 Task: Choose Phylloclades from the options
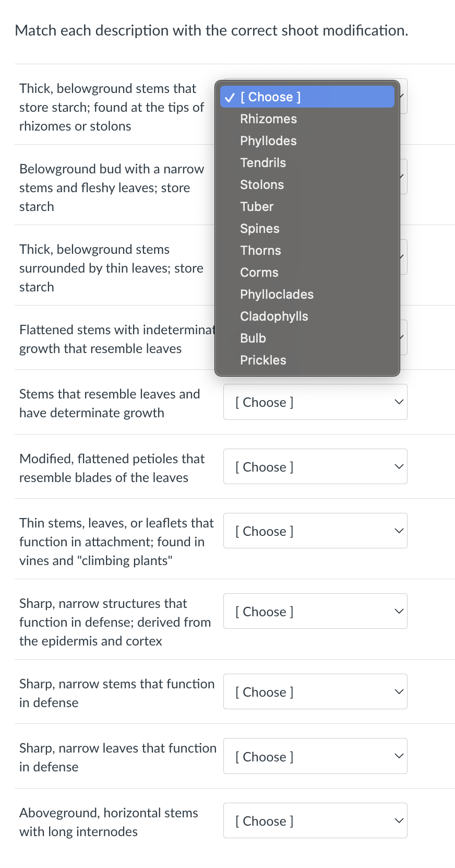(x=307, y=295)
